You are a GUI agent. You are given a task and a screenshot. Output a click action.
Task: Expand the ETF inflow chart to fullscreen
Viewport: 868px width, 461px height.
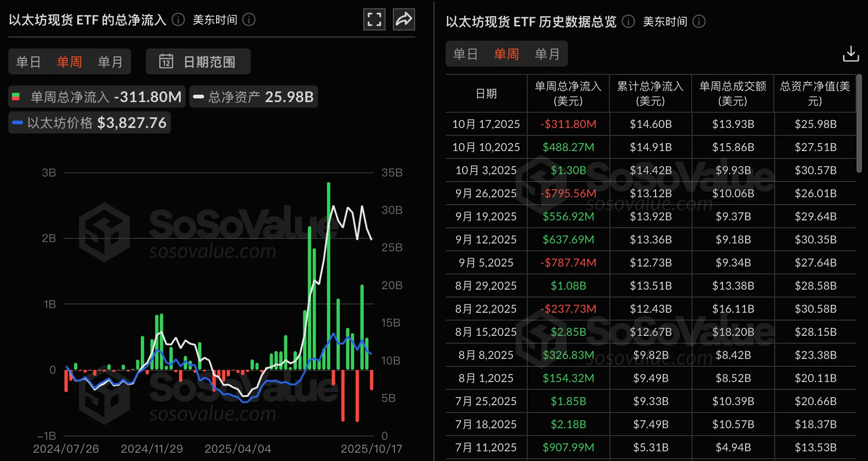pos(374,19)
